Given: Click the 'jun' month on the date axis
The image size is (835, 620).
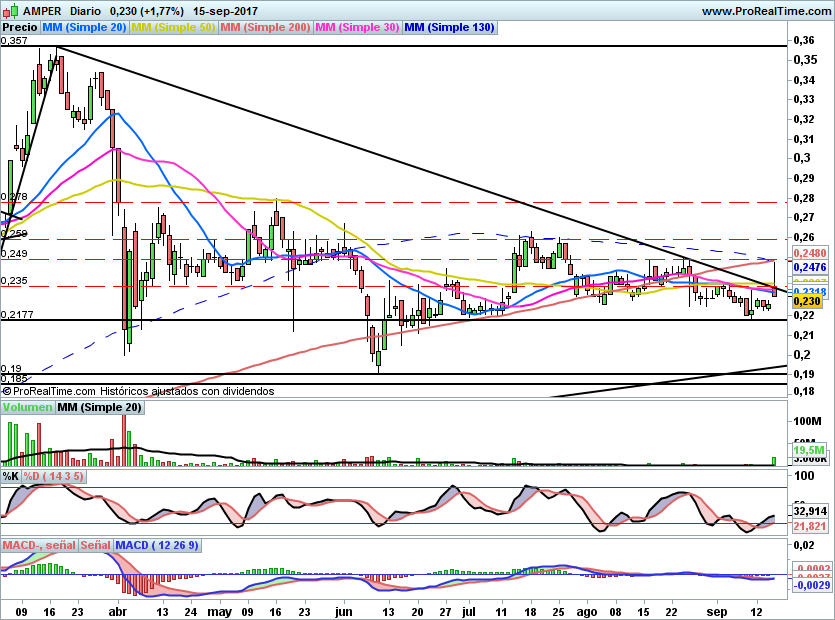Looking at the screenshot, I should pyautogui.click(x=344, y=609).
